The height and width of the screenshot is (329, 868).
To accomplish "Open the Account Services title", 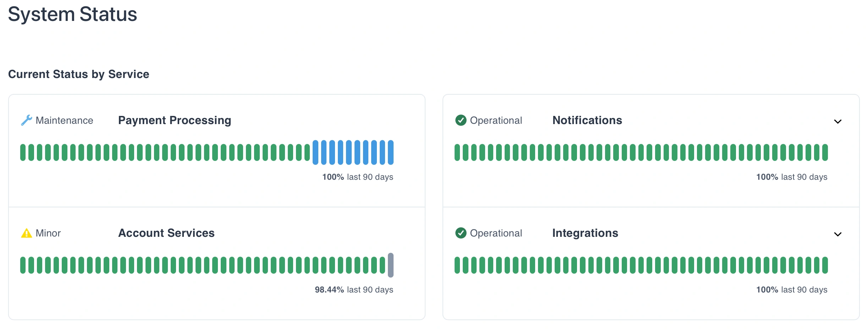I will coord(166,233).
